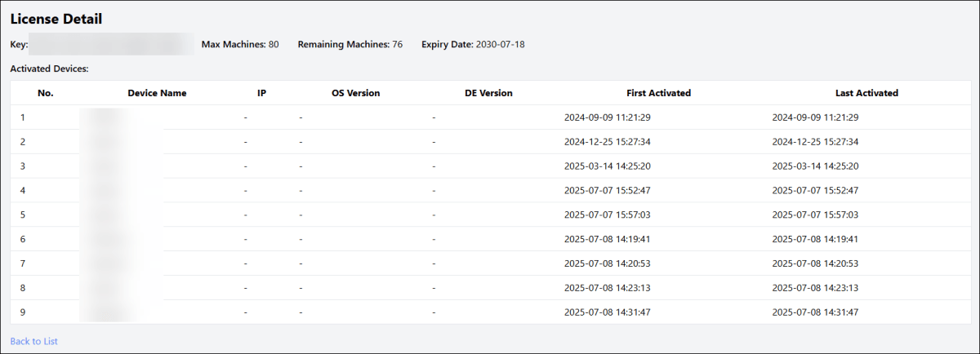Click the No. column header
This screenshot has height=354, width=980.
pos(46,93)
